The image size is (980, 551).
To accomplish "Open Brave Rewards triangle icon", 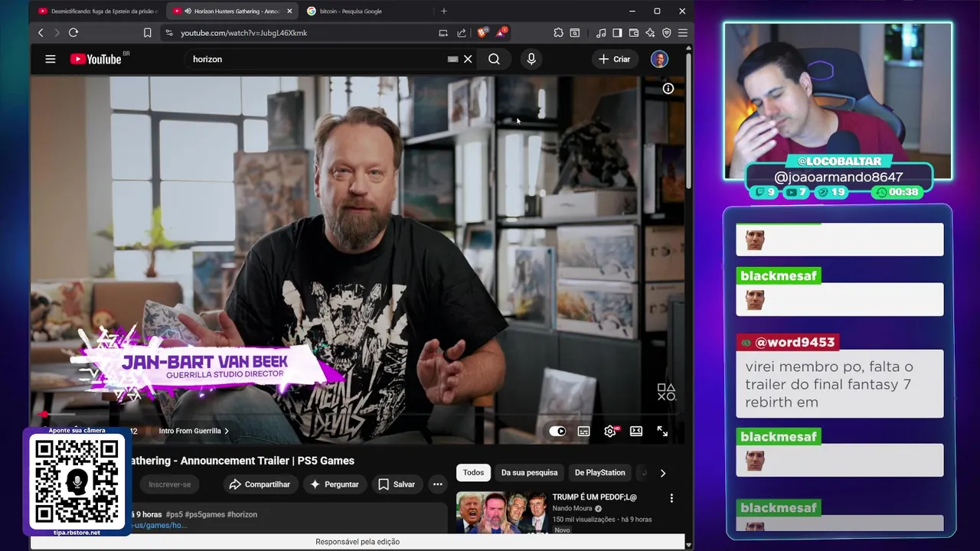I will [501, 32].
